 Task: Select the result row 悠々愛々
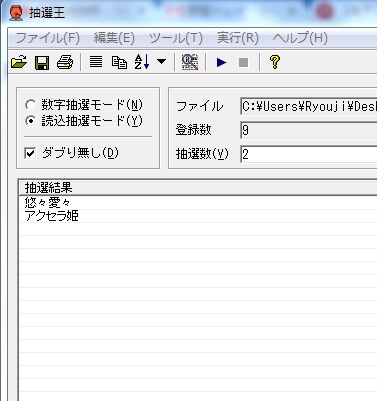tap(198, 203)
